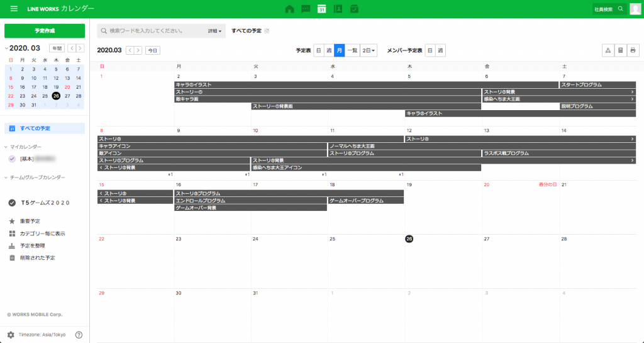Toggle the T5ゲームズ2020 calendar checkbox
Image resolution: width=644 pixels, height=343 pixels.
pyautogui.click(x=12, y=203)
